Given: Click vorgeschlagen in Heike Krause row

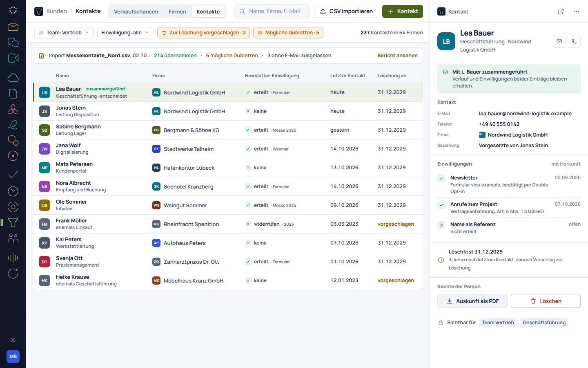Looking at the screenshot, I should pyautogui.click(x=396, y=280).
